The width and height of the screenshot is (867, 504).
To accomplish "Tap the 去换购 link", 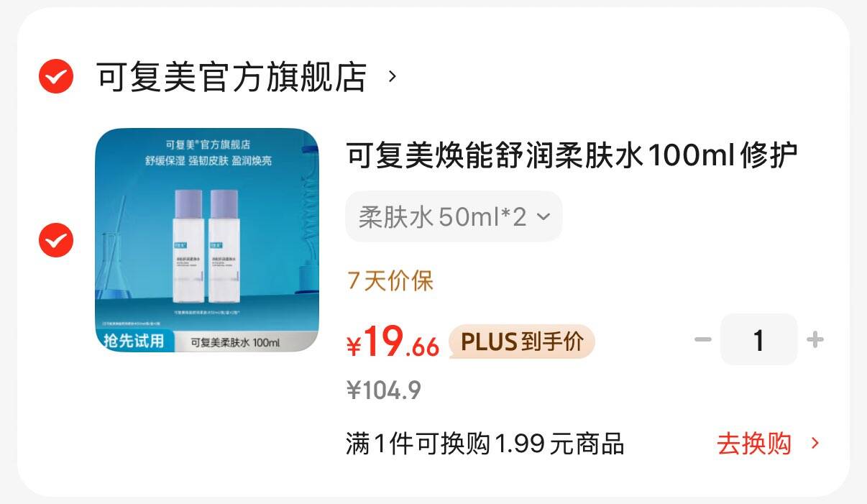I will tap(753, 444).
